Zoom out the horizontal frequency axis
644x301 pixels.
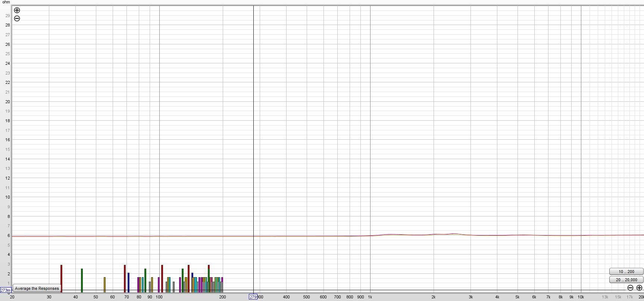tap(630, 288)
